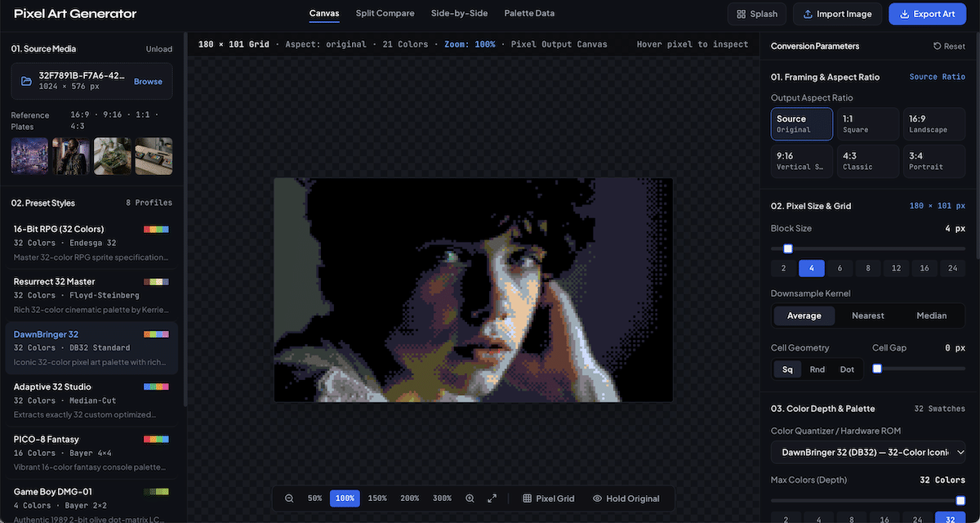The image size is (980, 523).
Task: Set block size to 12
Action: pyautogui.click(x=896, y=268)
